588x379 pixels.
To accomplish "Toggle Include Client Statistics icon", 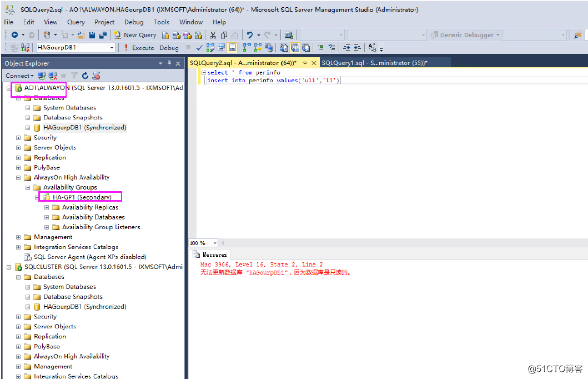I will coord(269,48).
